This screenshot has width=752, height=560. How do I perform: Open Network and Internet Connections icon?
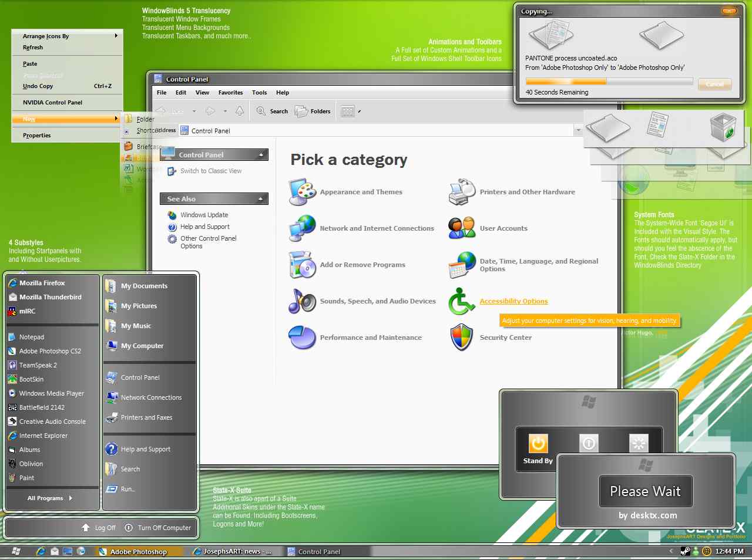(x=303, y=228)
